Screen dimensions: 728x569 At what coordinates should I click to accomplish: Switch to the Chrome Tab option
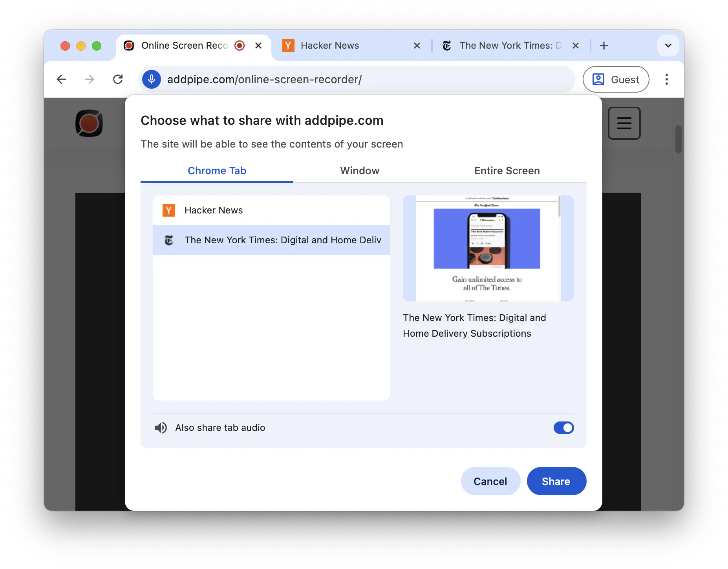[x=217, y=171]
